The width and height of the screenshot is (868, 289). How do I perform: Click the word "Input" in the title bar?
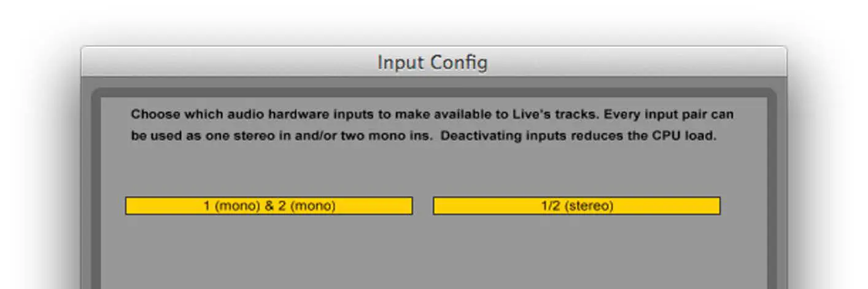[x=397, y=62]
